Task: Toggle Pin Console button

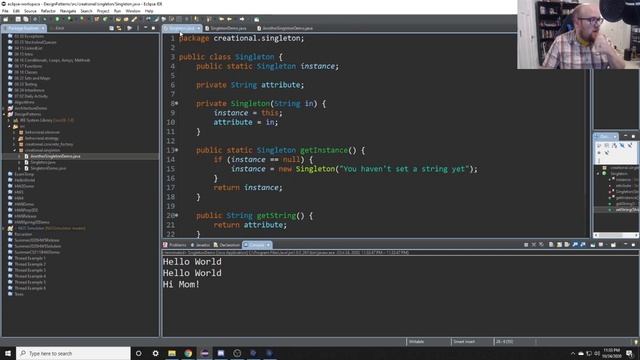Action: click(593, 245)
